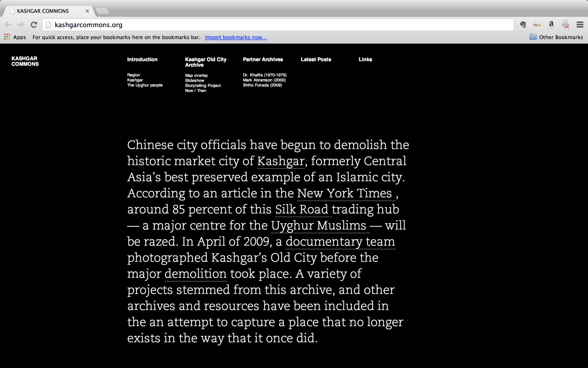Reload the current page

click(x=34, y=25)
